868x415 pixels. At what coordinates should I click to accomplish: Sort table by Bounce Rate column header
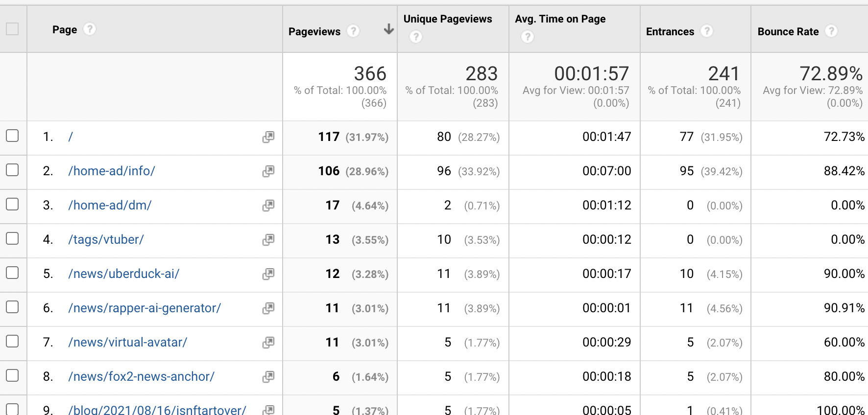788,32
